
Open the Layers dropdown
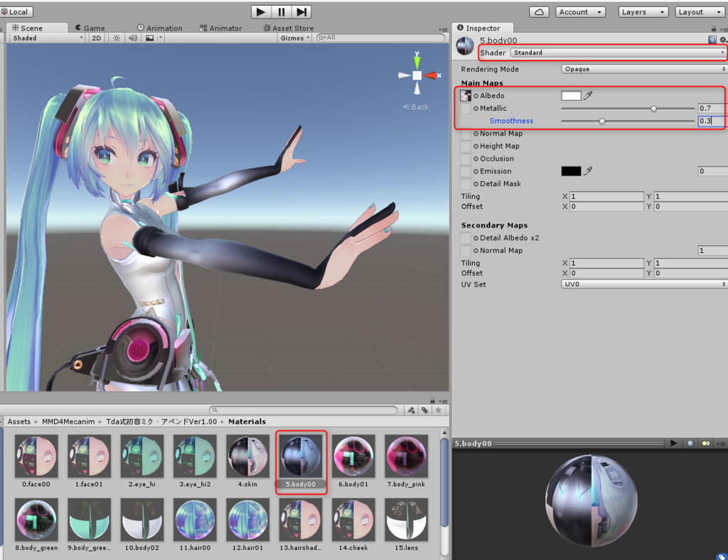click(643, 12)
